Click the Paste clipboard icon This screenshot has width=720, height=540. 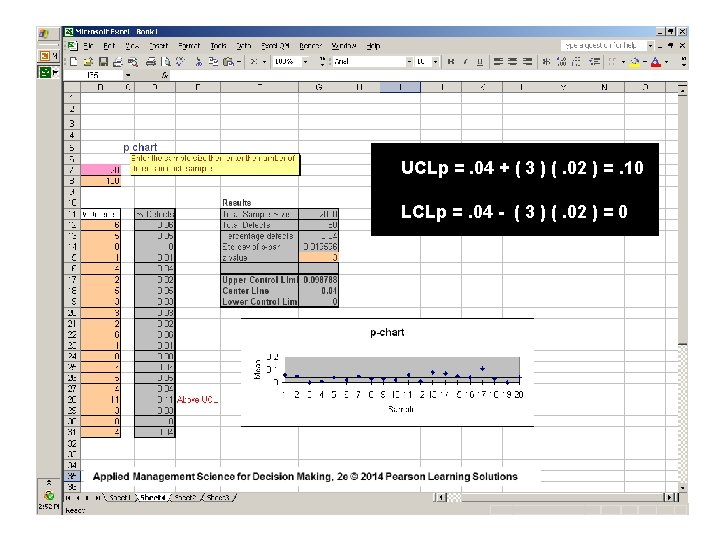228,62
